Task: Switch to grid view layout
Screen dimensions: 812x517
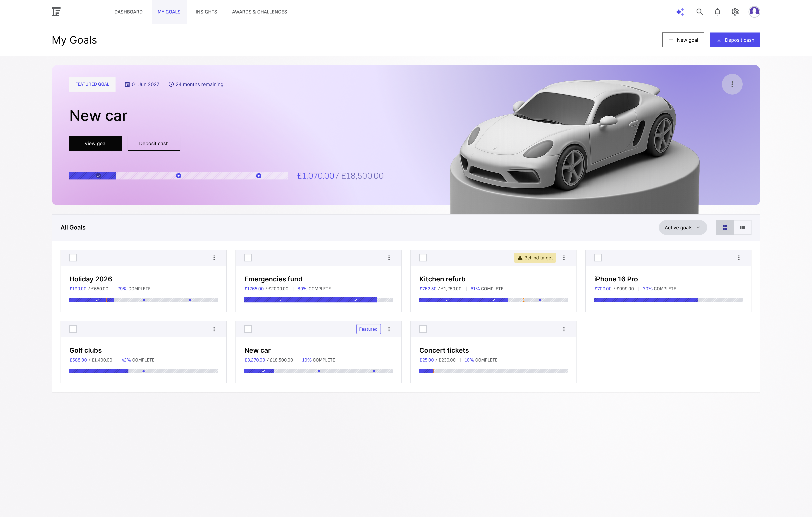Action: point(725,227)
